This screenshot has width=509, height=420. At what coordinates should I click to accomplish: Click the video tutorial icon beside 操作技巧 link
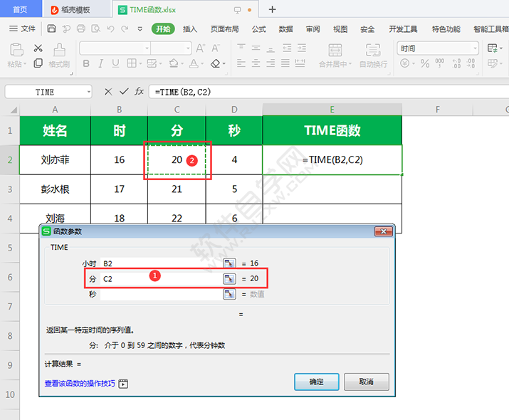[123, 384]
